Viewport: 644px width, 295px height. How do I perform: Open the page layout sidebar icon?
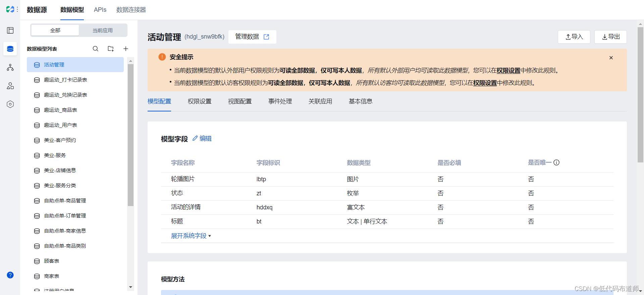(x=10, y=31)
